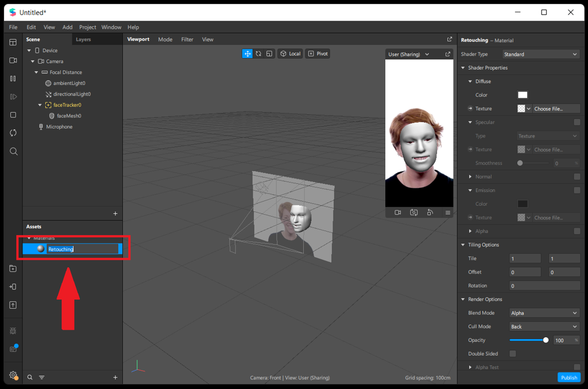The width and height of the screenshot is (588, 389).
Task: Select the Scale manipulator tool
Action: 269,53
